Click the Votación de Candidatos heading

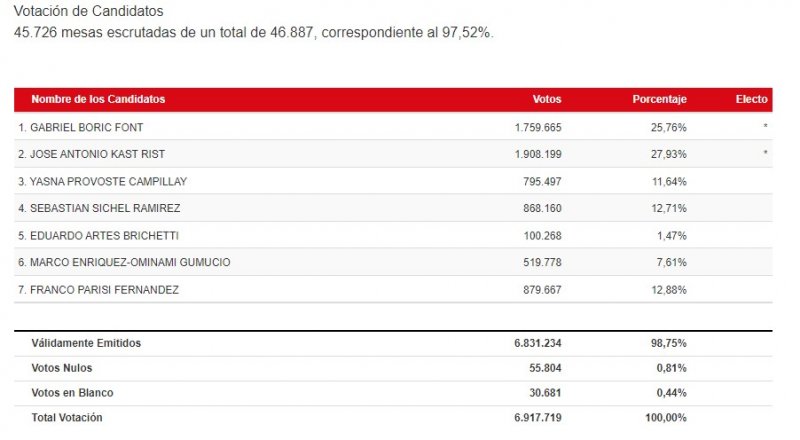coord(89,12)
